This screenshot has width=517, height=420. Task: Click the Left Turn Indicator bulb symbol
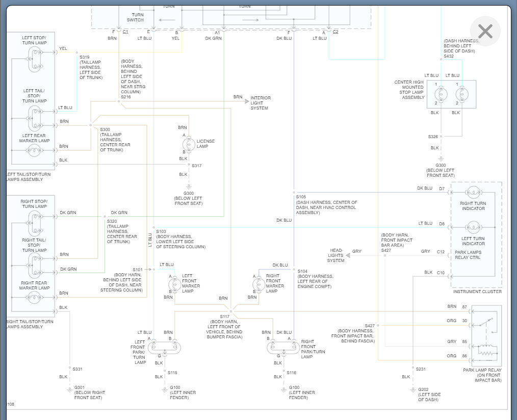click(x=474, y=227)
